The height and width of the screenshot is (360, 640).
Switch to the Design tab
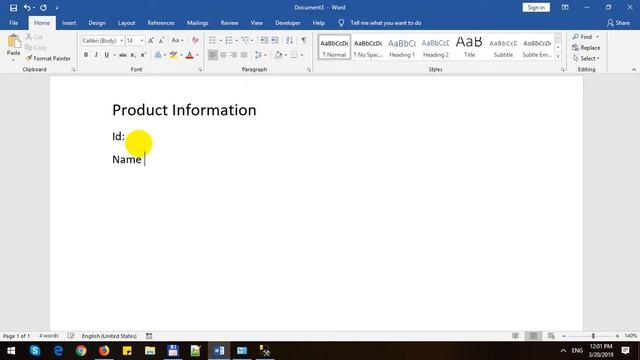point(97,23)
